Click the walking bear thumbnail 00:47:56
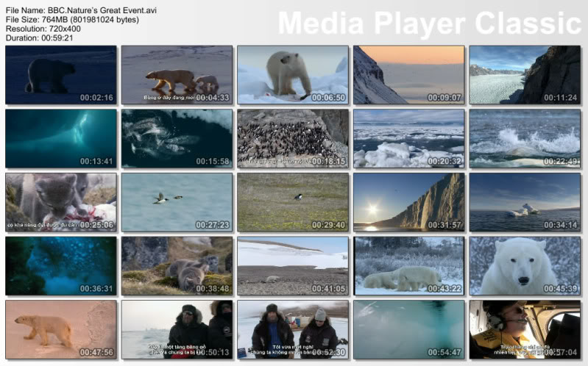Image resolution: width=588 pixels, height=366 pixels. tap(61, 330)
